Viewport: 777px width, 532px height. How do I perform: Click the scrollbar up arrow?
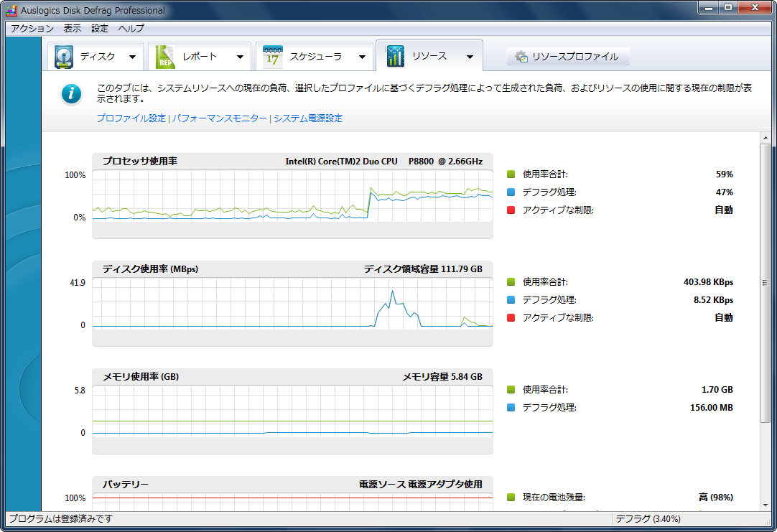(x=765, y=138)
